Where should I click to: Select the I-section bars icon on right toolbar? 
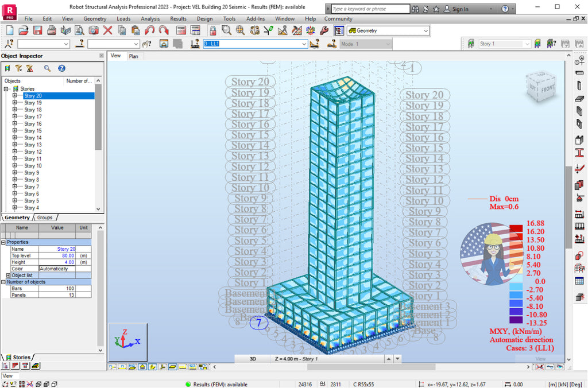(579, 153)
